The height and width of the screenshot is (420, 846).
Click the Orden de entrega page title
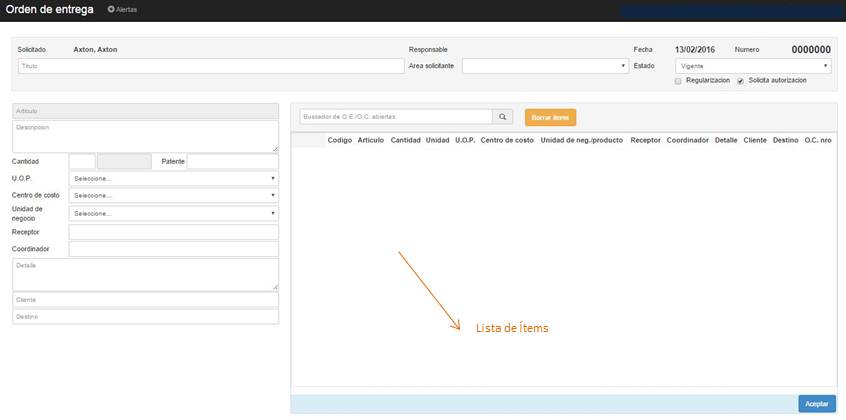coord(50,9)
